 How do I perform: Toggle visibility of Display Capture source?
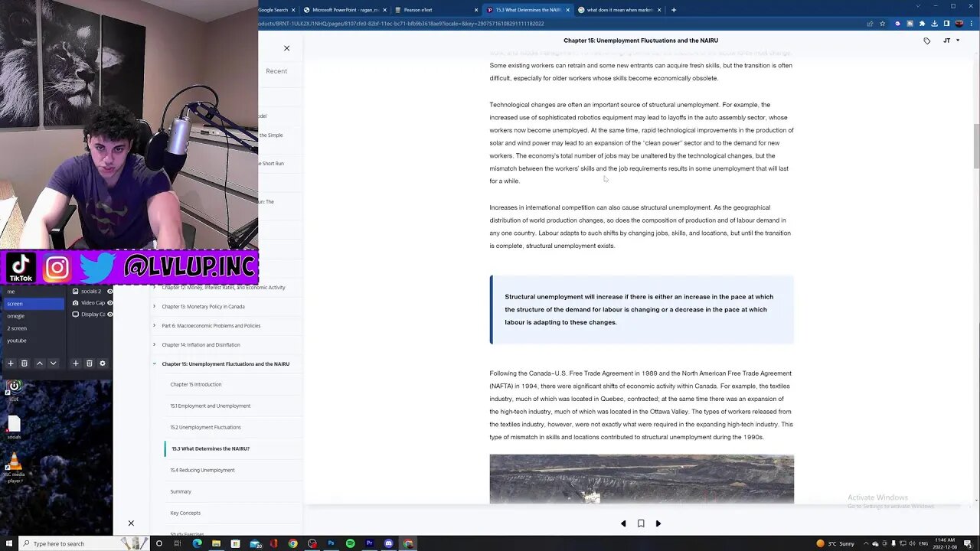pos(109,315)
